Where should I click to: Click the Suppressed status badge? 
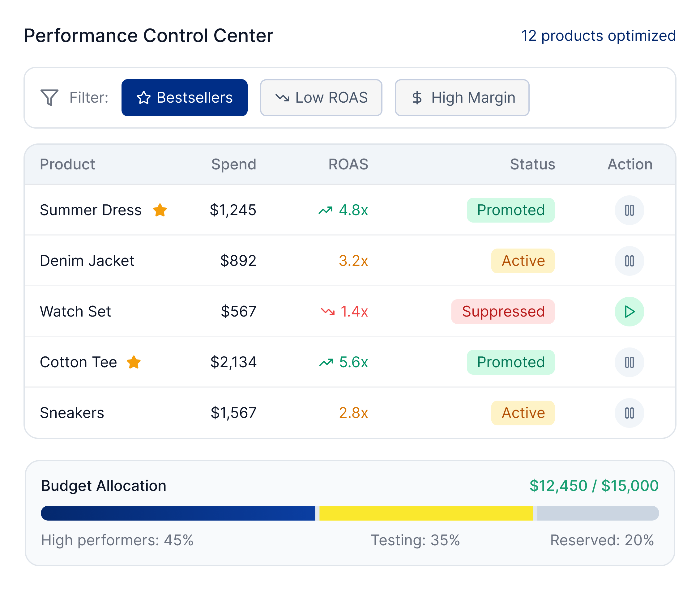(x=503, y=312)
